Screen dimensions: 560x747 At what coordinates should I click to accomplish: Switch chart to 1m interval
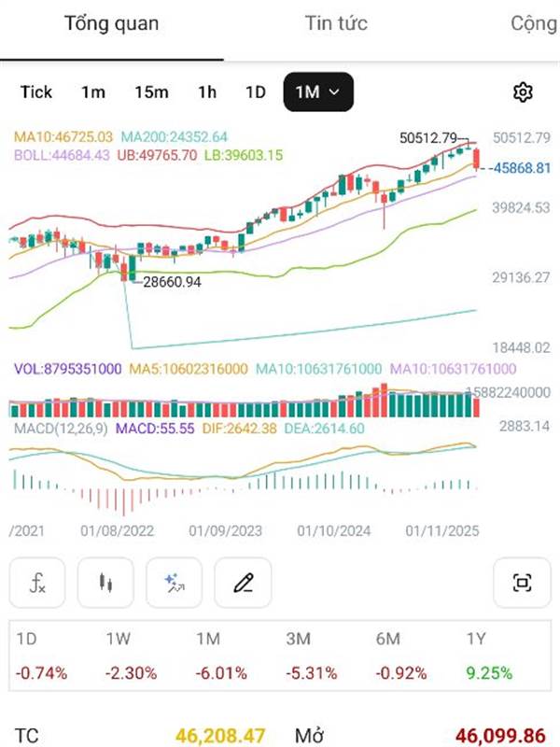[x=93, y=92]
